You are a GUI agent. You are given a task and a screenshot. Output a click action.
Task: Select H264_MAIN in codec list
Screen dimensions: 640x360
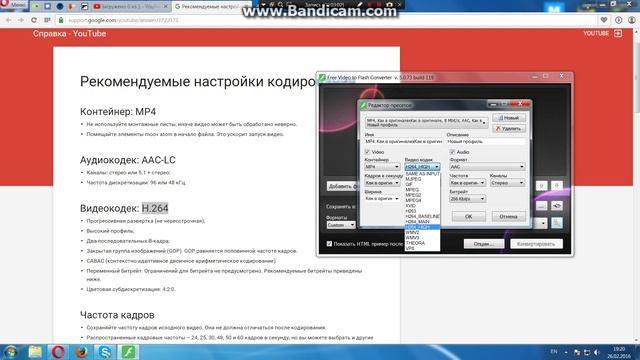[422, 222]
